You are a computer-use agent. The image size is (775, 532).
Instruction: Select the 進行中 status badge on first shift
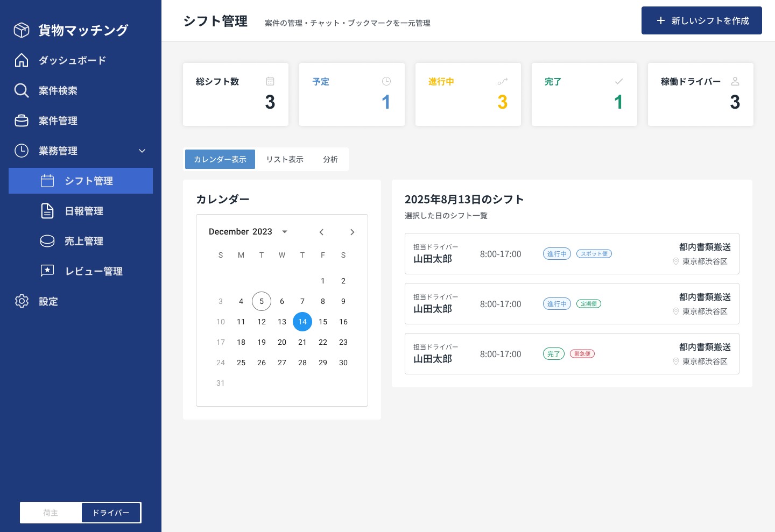tap(557, 253)
